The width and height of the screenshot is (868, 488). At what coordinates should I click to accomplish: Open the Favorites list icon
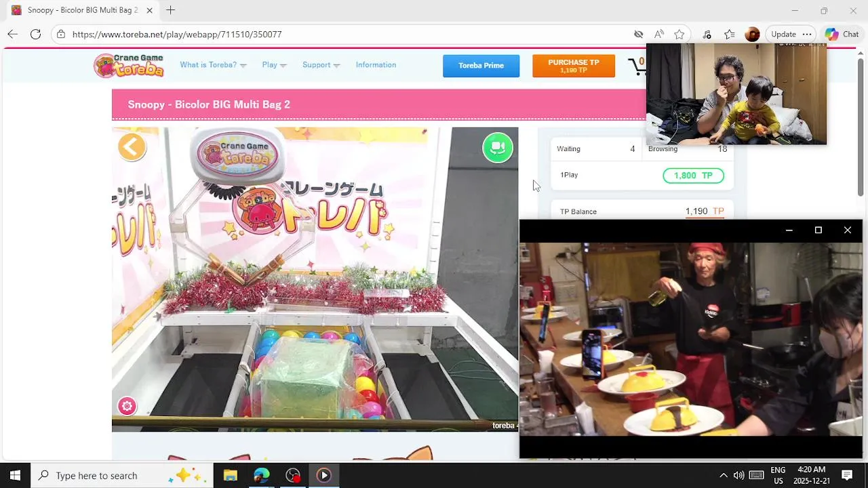click(729, 34)
